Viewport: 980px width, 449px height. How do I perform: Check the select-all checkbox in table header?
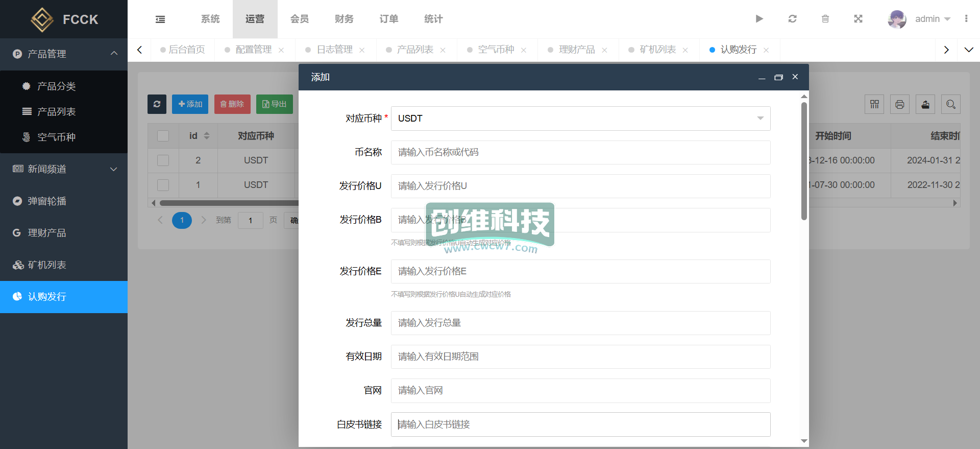pyautogui.click(x=163, y=136)
